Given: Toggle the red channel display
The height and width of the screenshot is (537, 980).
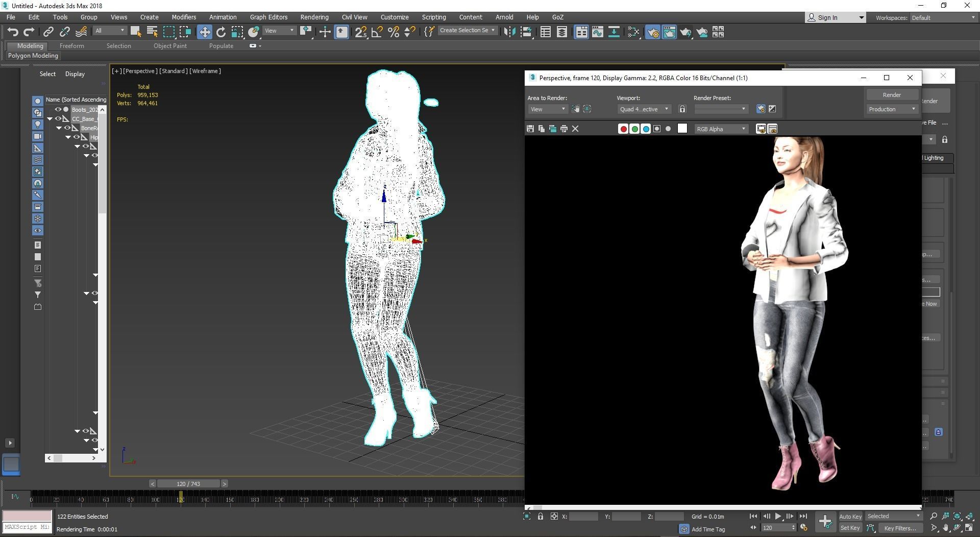Looking at the screenshot, I should (x=623, y=129).
